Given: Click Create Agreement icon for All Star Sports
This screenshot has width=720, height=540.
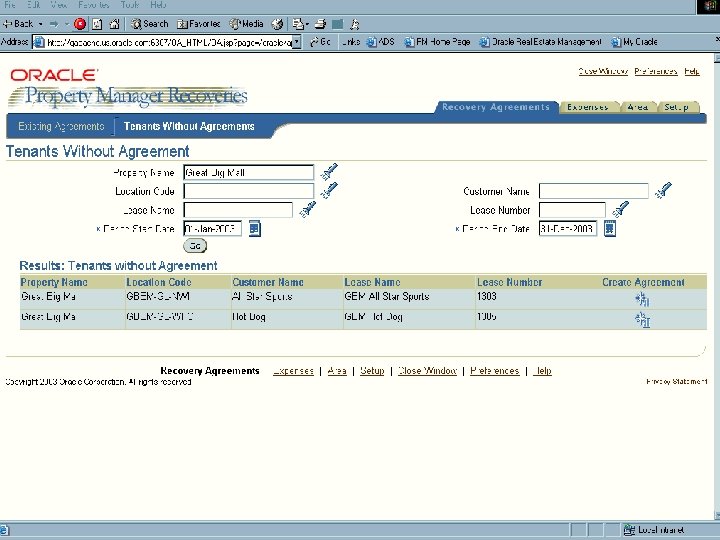Looking at the screenshot, I should (x=642, y=299).
